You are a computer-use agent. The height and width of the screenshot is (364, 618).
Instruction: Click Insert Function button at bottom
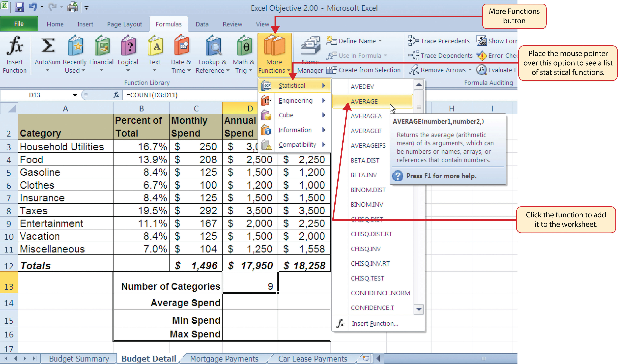pyautogui.click(x=374, y=323)
